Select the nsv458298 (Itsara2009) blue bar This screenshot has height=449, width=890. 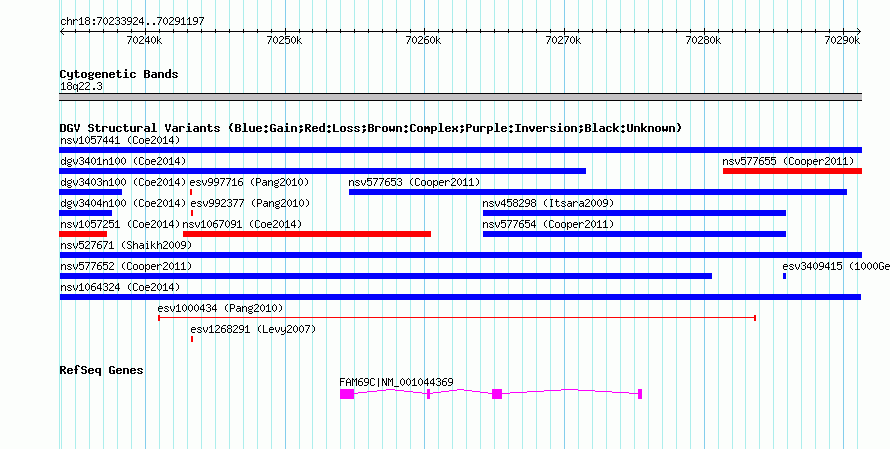635,213
